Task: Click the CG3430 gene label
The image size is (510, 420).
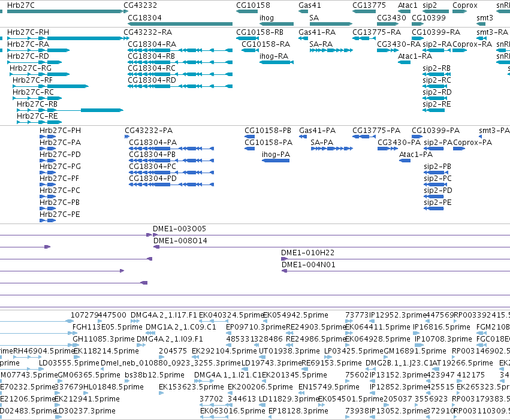Action: [x=391, y=17]
